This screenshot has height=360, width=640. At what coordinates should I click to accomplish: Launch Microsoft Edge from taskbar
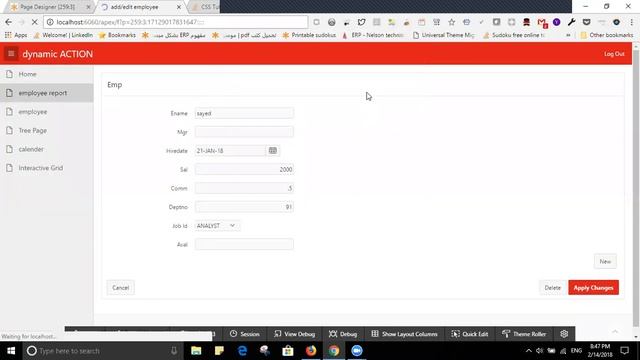pyautogui.click(x=242, y=351)
